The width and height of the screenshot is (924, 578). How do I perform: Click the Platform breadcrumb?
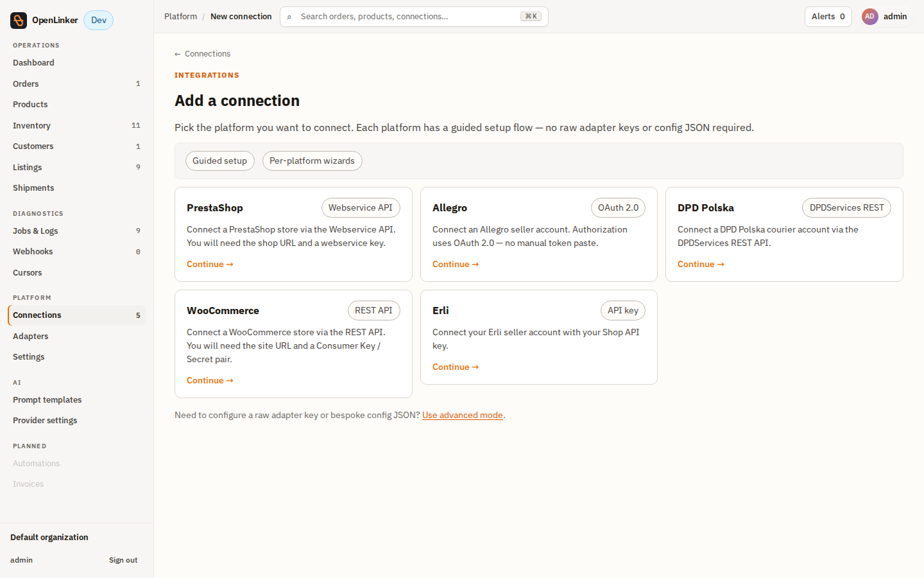click(x=180, y=17)
